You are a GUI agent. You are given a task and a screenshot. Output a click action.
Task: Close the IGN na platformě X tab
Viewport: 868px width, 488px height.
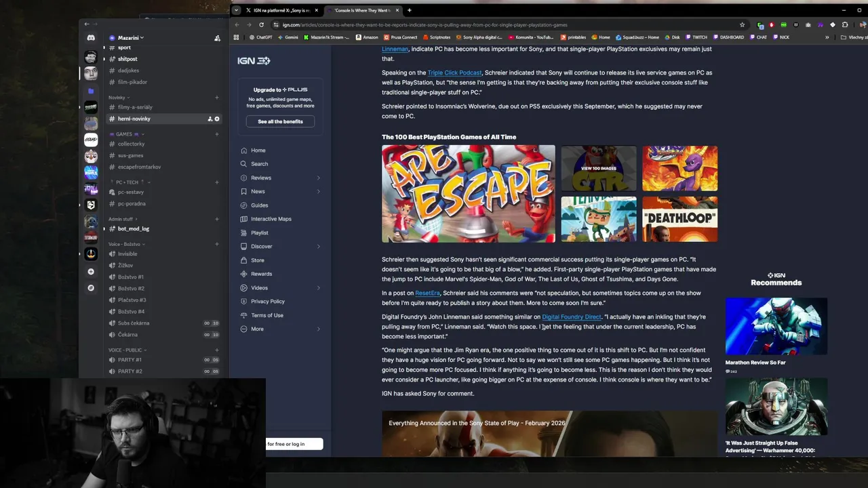[x=316, y=10]
